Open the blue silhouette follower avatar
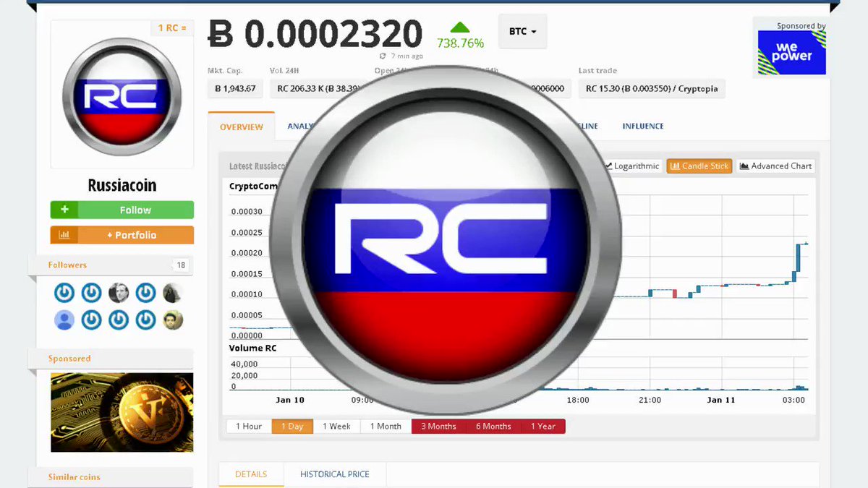Screen dimensions: 868x488 pyautogui.click(x=64, y=320)
